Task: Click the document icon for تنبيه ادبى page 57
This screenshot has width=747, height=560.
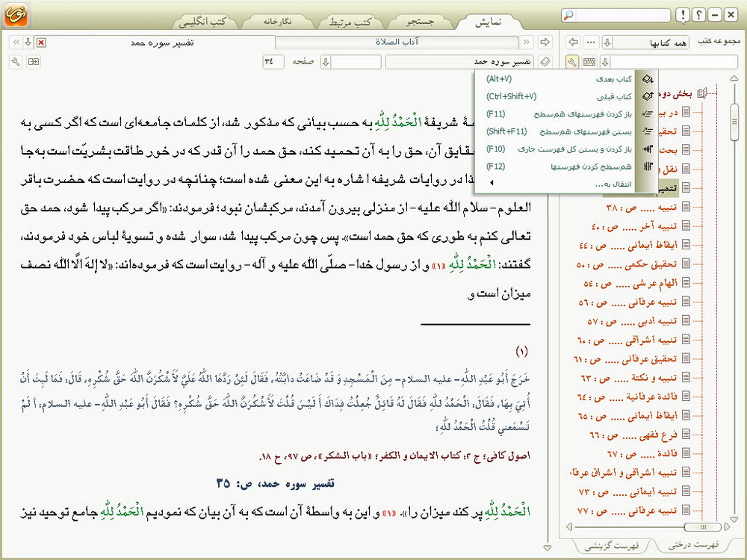Action: tap(686, 320)
